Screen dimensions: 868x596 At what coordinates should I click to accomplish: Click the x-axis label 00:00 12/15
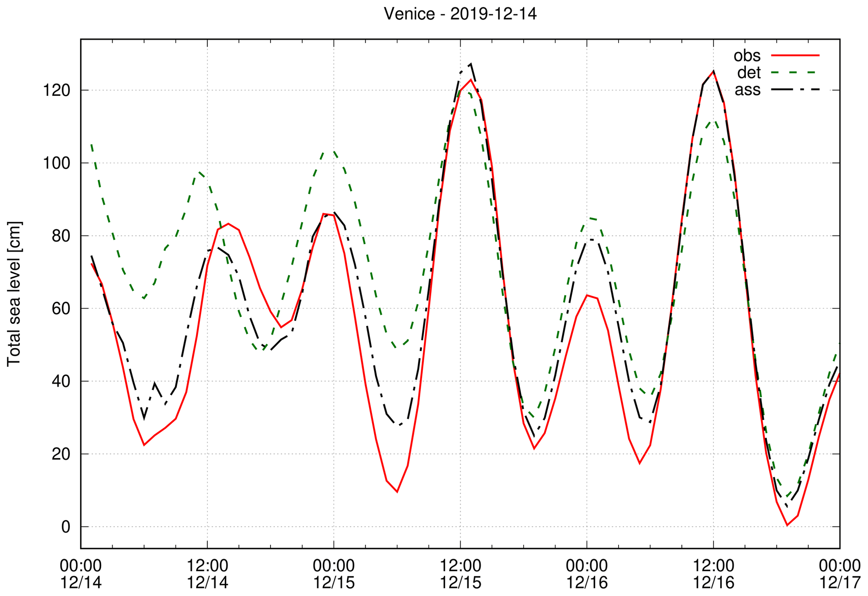pyautogui.click(x=334, y=574)
